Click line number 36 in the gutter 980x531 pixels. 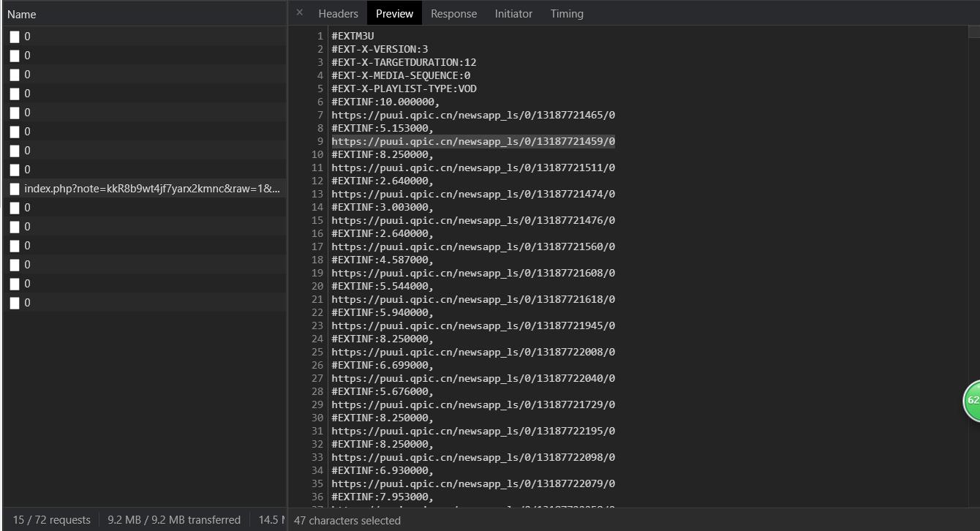click(317, 497)
